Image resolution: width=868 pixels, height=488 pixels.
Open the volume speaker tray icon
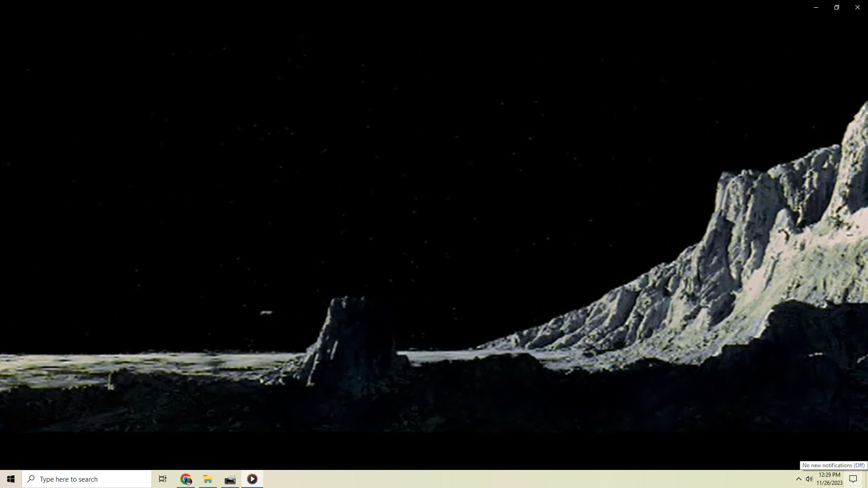click(809, 479)
